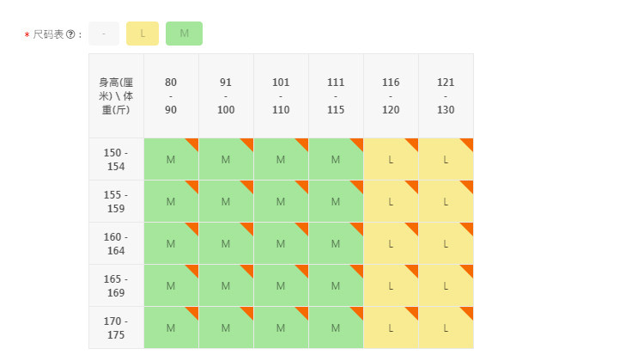
Task: Click orange corner of 155-159 / 91-100 cell
Action: click(x=248, y=185)
